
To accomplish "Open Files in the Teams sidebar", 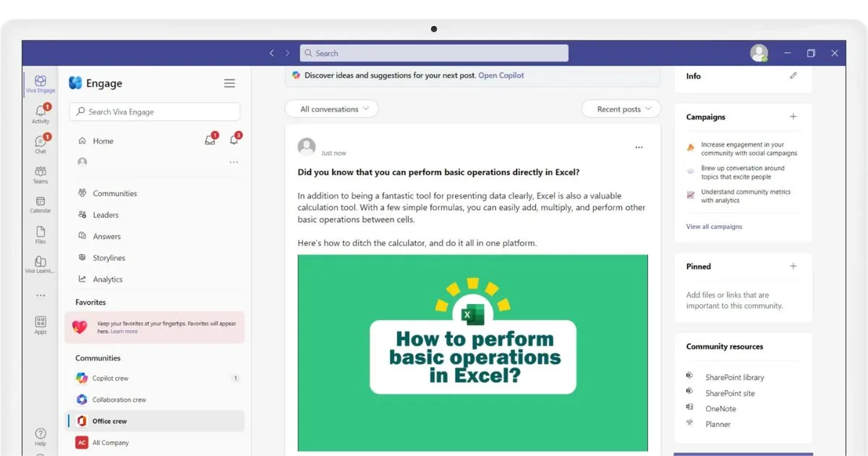I will [41, 235].
